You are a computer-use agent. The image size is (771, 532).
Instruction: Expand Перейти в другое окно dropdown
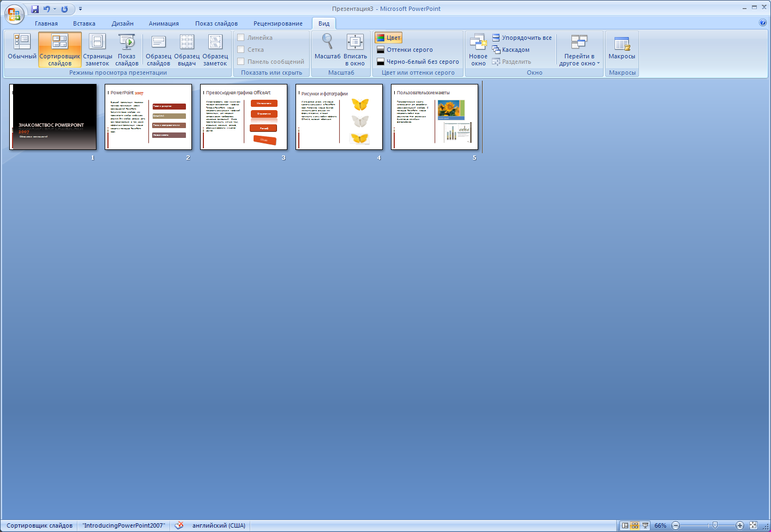(x=579, y=50)
